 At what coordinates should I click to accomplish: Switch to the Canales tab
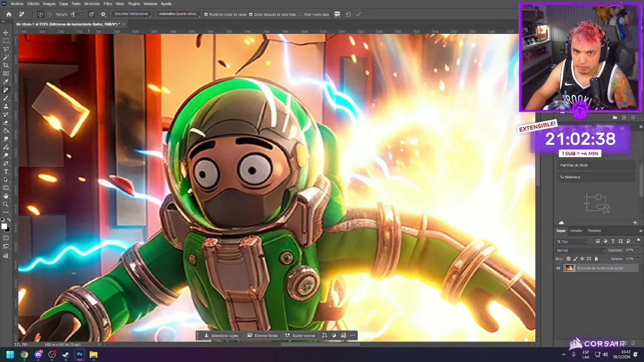click(576, 231)
